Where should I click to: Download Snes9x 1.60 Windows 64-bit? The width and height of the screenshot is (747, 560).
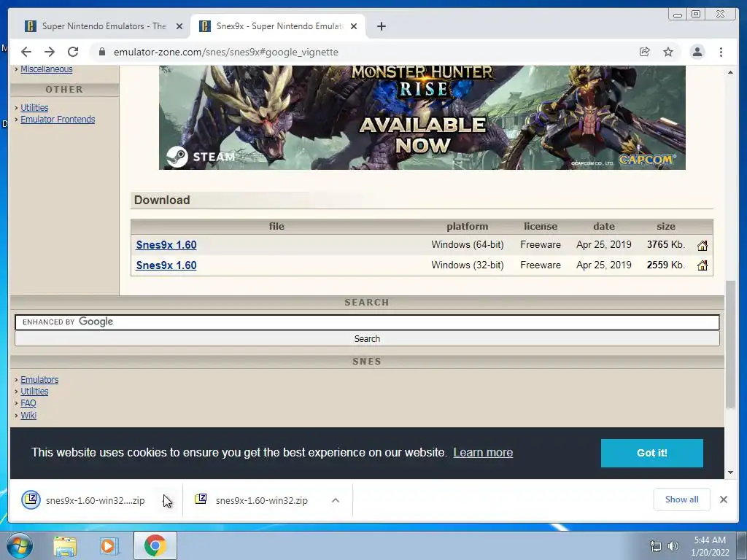point(166,245)
